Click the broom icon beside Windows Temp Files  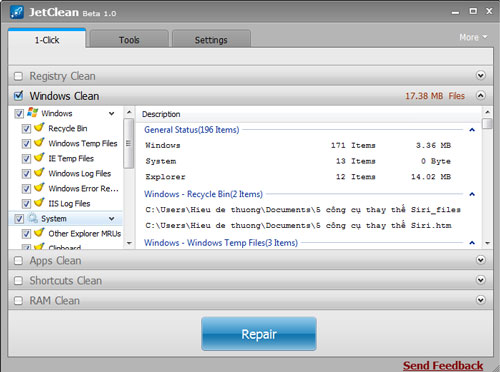39,142
